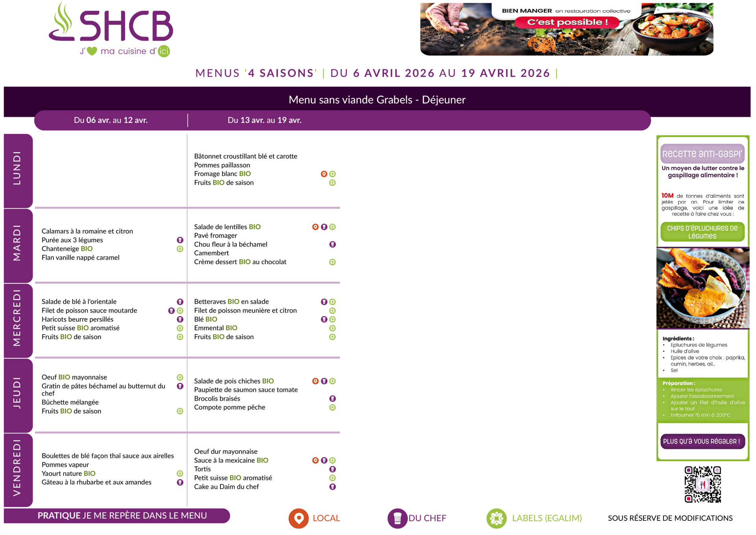Select the Du 06 avr. au 12 avr. column header
This screenshot has width=756, height=535.
click(x=111, y=120)
